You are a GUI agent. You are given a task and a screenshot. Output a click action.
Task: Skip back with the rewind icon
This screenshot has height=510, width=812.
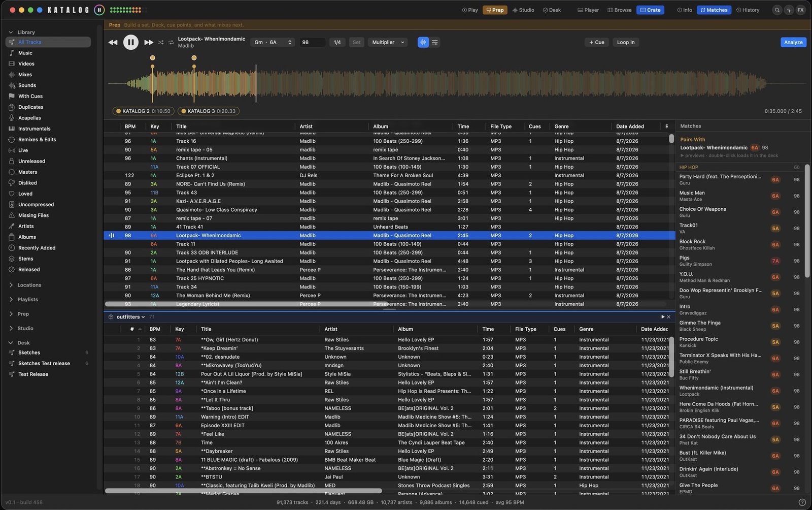pyautogui.click(x=113, y=42)
